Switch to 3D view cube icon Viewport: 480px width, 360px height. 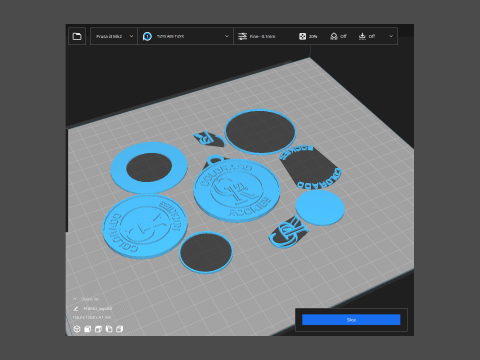[x=77, y=329]
